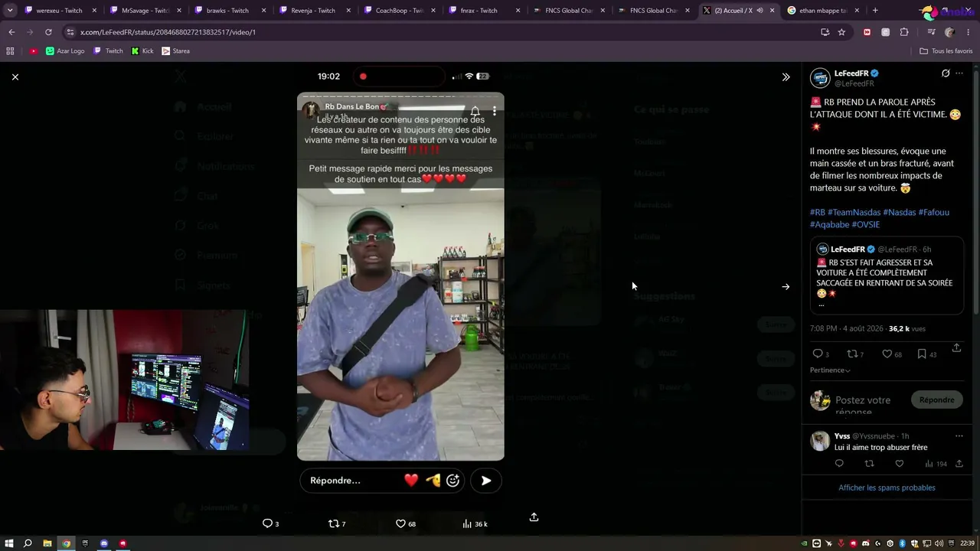The width and height of the screenshot is (980, 551).
Task: Click the Répondre button
Action: pyautogui.click(x=936, y=399)
